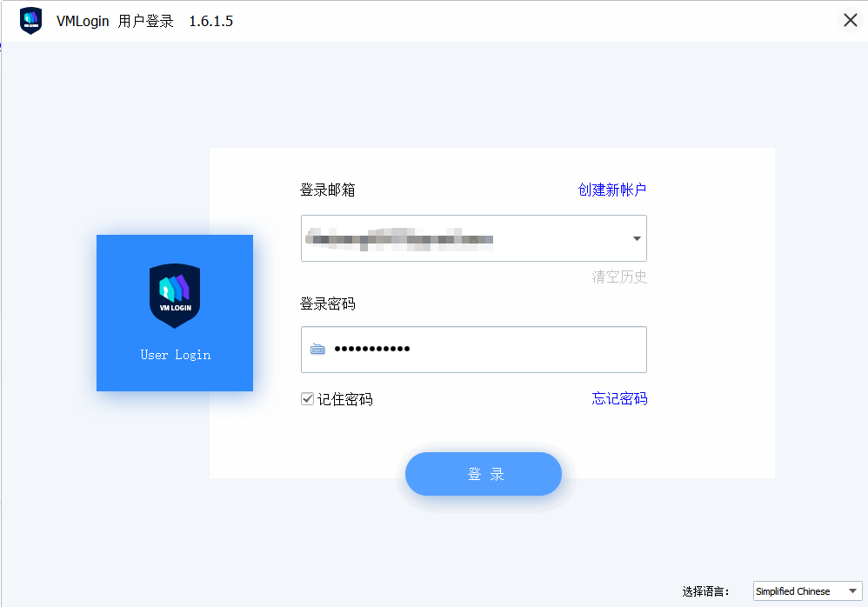Close the VMLogin login window
The image size is (868, 607).
point(851,21)
